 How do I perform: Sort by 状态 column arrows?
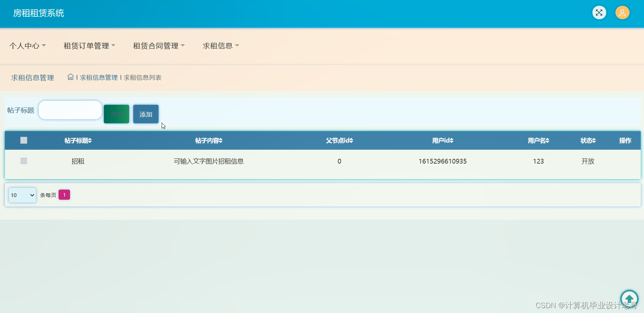point(594,140)
